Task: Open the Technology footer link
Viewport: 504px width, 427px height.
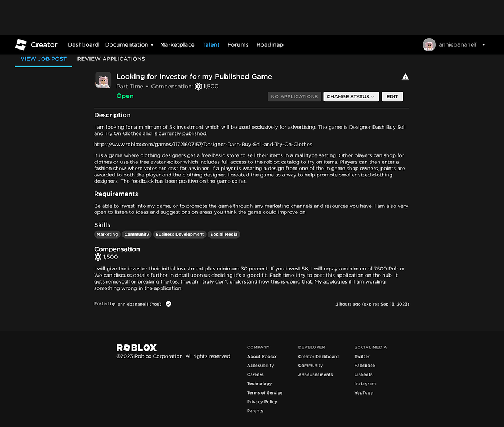Action: pos(259,384)
